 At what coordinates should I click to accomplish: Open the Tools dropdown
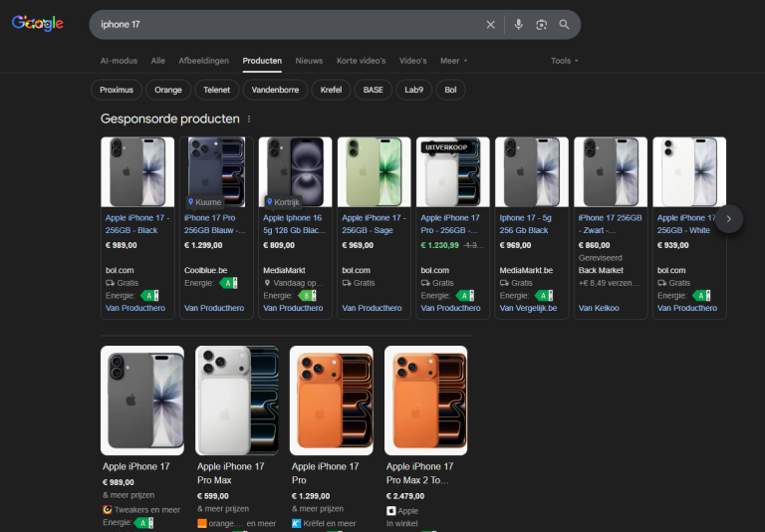(564, 61)
